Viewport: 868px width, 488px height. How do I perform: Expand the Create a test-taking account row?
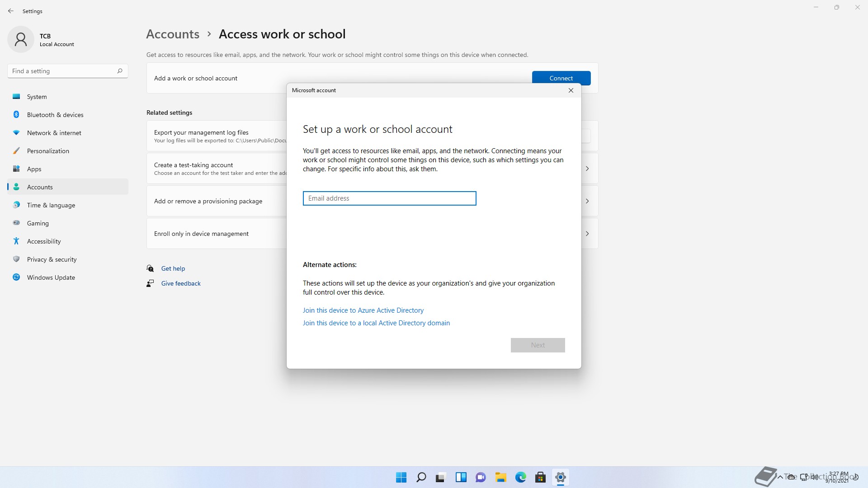(587, 169)
